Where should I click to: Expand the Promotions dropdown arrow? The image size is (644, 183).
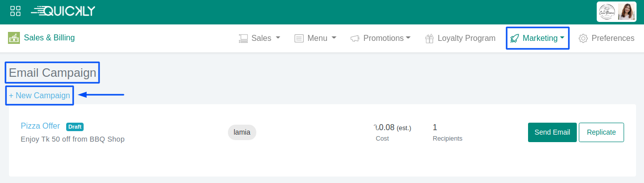(x=408, y=38)
